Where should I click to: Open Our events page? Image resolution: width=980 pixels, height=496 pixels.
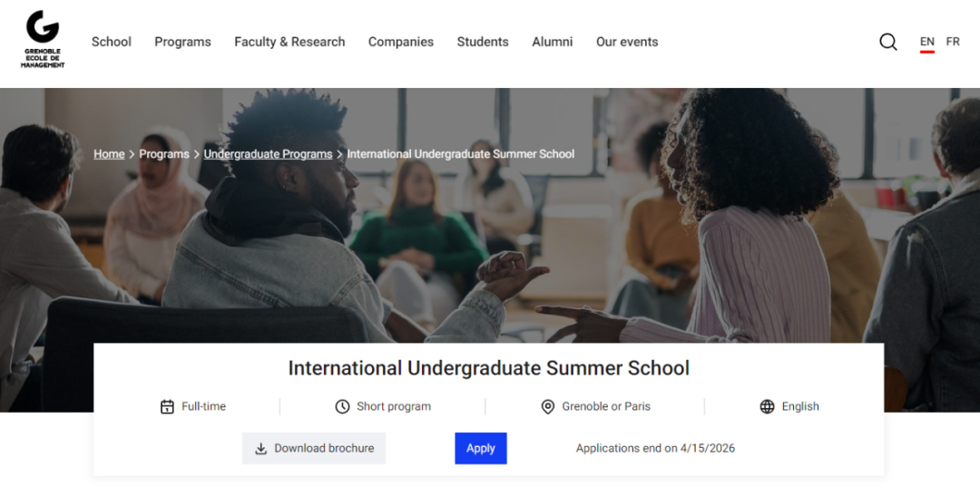627,42
